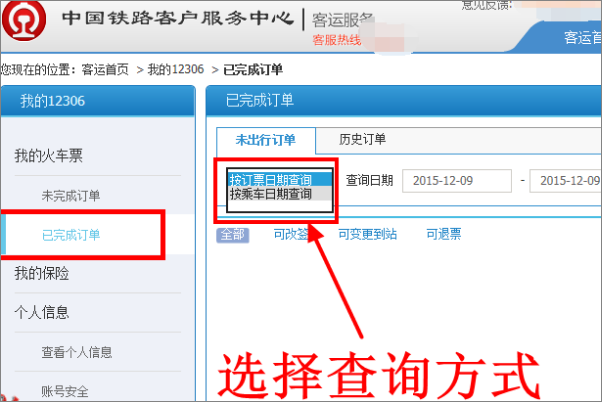602x402 pixels.
Task: Click 我的12306 sidebar panel header
Action: 98,101
